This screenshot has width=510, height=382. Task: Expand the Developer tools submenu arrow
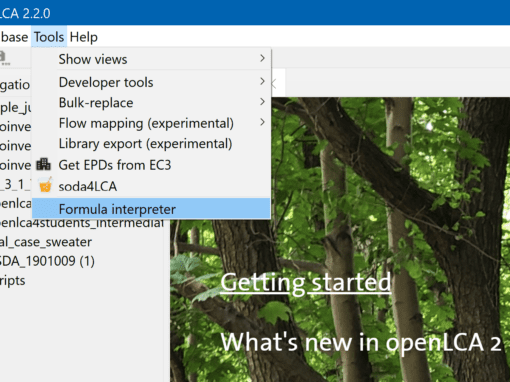click(262, 82)
